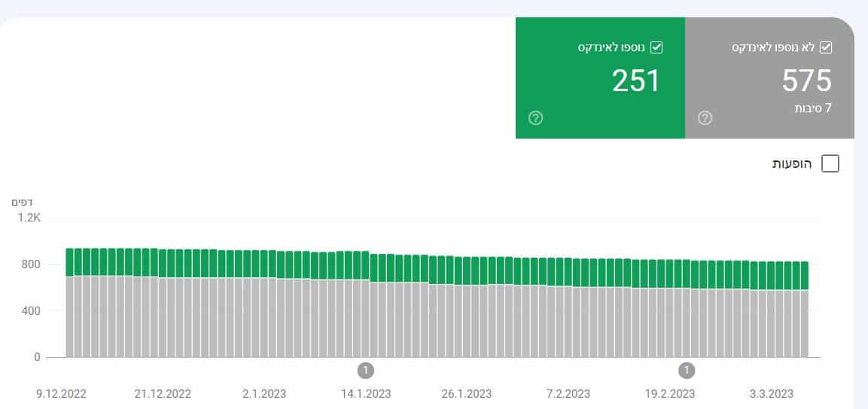The image size is (868, 409).
Task: Click the 19.2.2023 date label
Action: pos(670,394)
